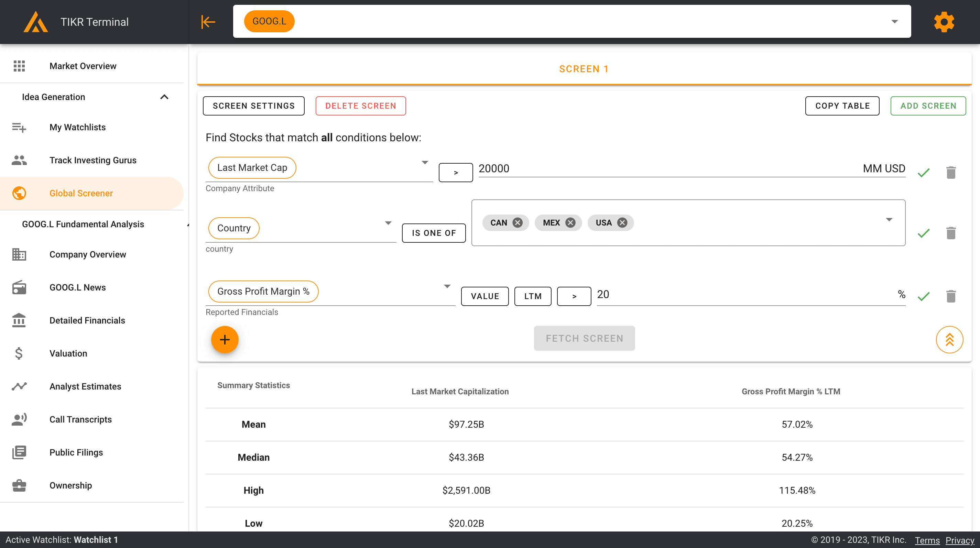Remove CAN tag from Country filter
This screenshot has width=980, height=548.
click(518, 222)
